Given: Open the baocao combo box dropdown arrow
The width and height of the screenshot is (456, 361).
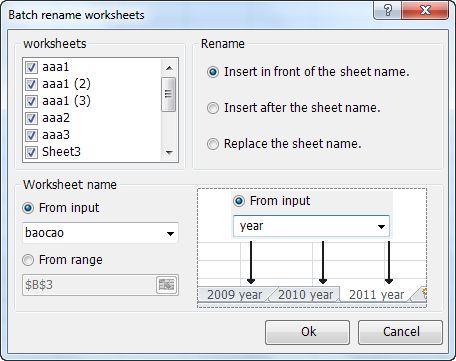Looking at the screenshot, I should 170,233.
